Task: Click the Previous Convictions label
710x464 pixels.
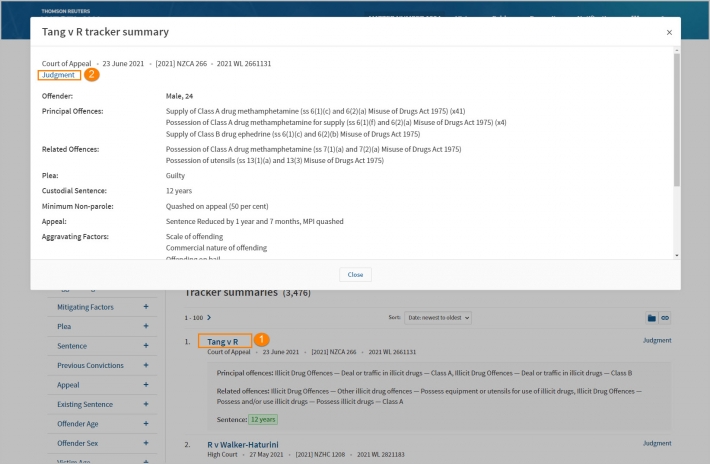Action: tap(90, 366)
